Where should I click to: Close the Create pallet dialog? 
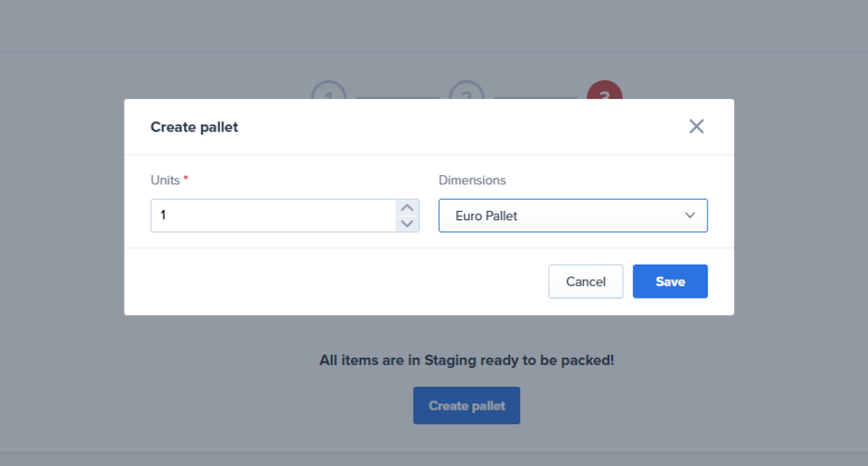coord(696,126)
